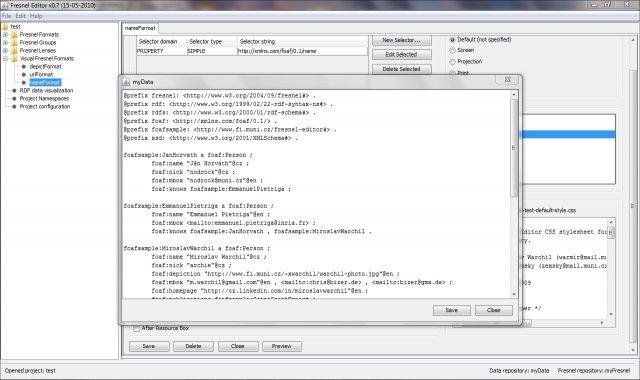
Task: Expand the Fresnel Lenses node
Action: 5,51
